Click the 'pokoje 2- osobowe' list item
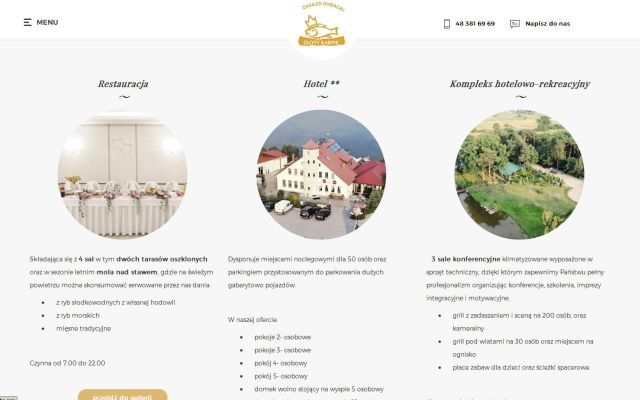This screenshot has width=640, height=400. (282, 337)
